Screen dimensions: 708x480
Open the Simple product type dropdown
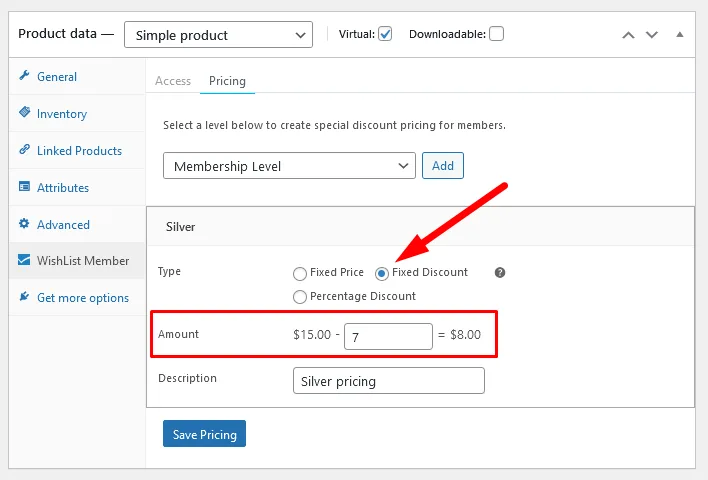(x=218, y=35)
